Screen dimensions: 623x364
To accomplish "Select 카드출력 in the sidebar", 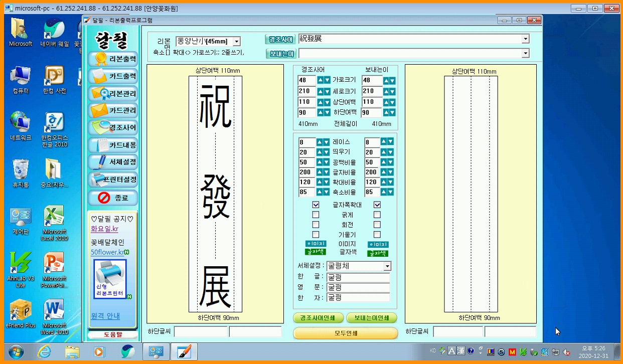I will point(112,76).
